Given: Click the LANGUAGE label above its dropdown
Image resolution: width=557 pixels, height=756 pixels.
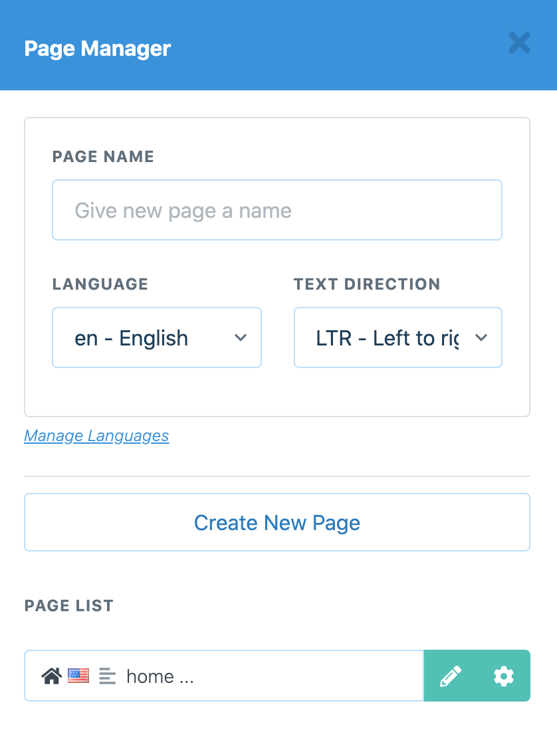Looking at the screenshot, I should coord(100,284).
